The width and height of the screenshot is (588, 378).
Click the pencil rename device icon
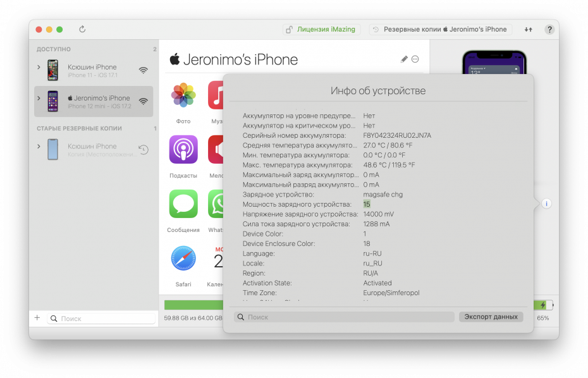(404, 59)
